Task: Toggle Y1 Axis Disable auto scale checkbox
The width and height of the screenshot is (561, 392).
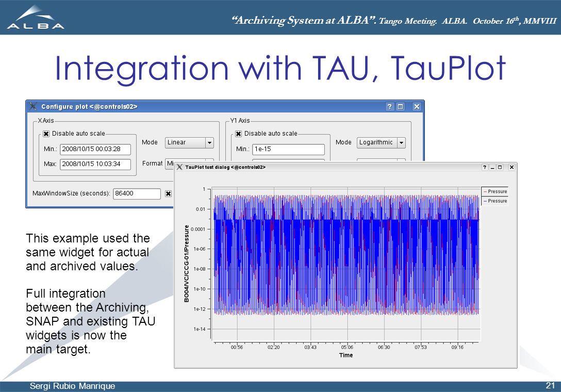Action: click(239, 134)
